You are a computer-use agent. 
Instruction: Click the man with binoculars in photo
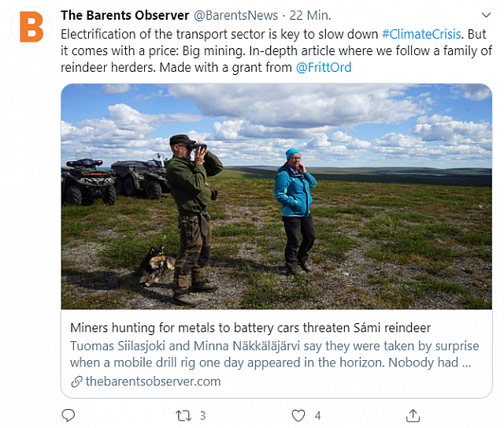pos(192,220)
